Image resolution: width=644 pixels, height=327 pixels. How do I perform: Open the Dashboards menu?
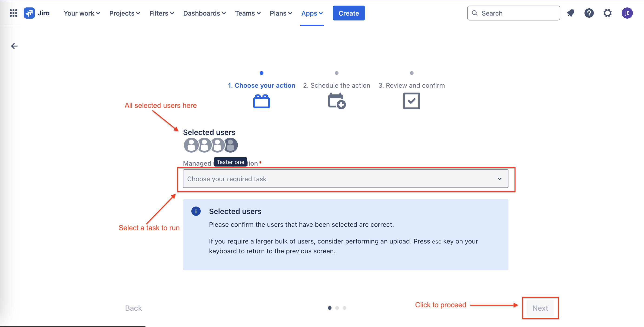tap(204, 13)
